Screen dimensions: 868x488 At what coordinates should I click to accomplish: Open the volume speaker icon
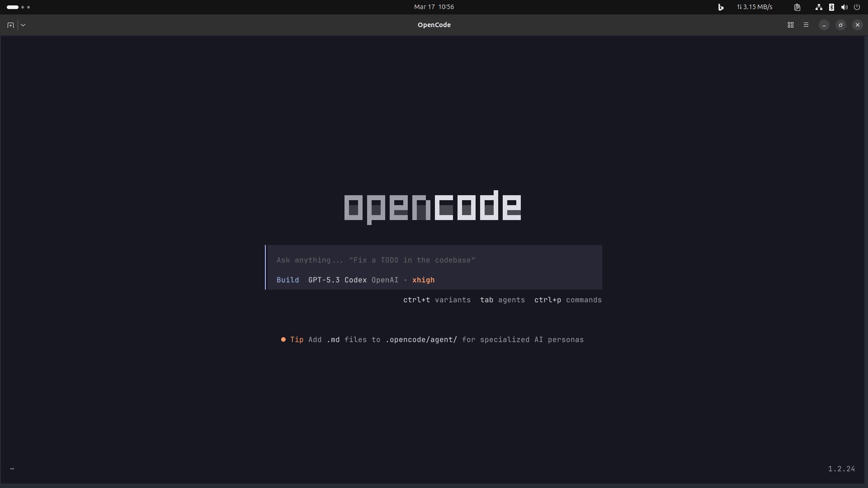[x=844, y=7]
